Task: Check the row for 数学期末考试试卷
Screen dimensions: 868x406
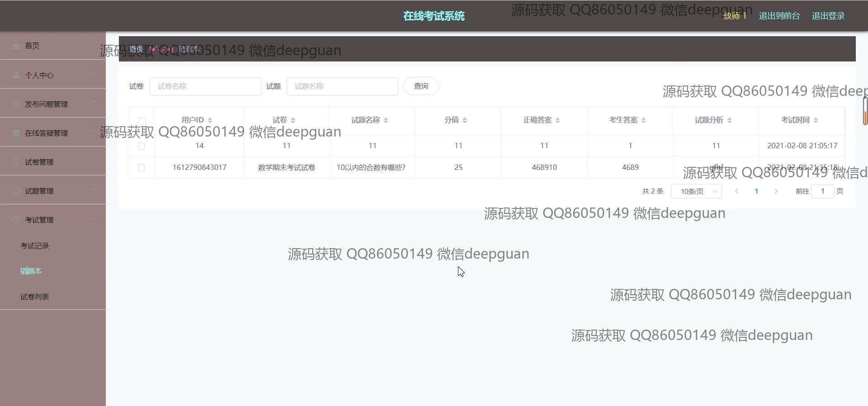Action: [x=141, y=168]
